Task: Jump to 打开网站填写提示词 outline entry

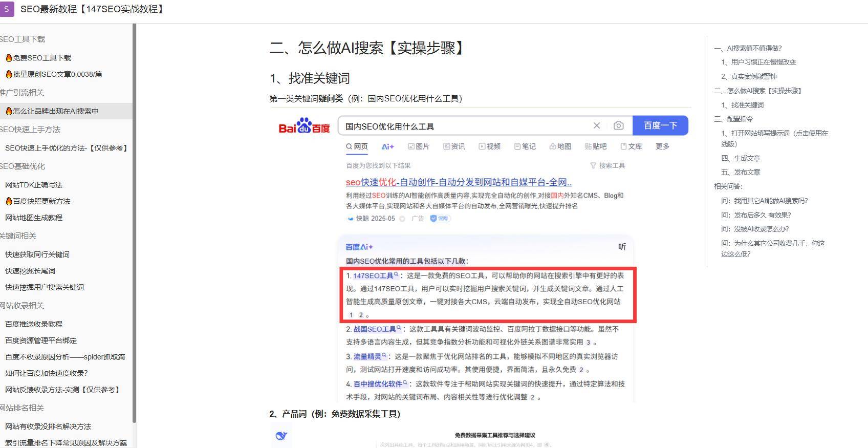Action: click(774, 138)
